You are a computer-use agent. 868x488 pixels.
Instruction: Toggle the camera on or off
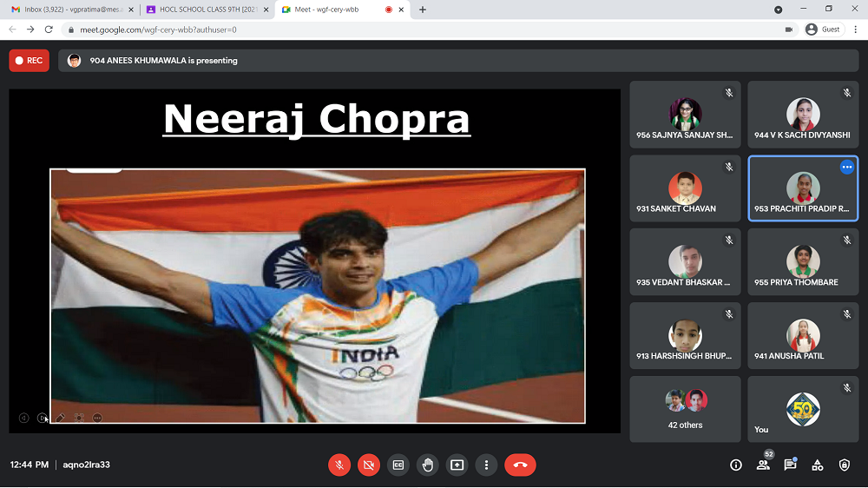coord(369,465)
